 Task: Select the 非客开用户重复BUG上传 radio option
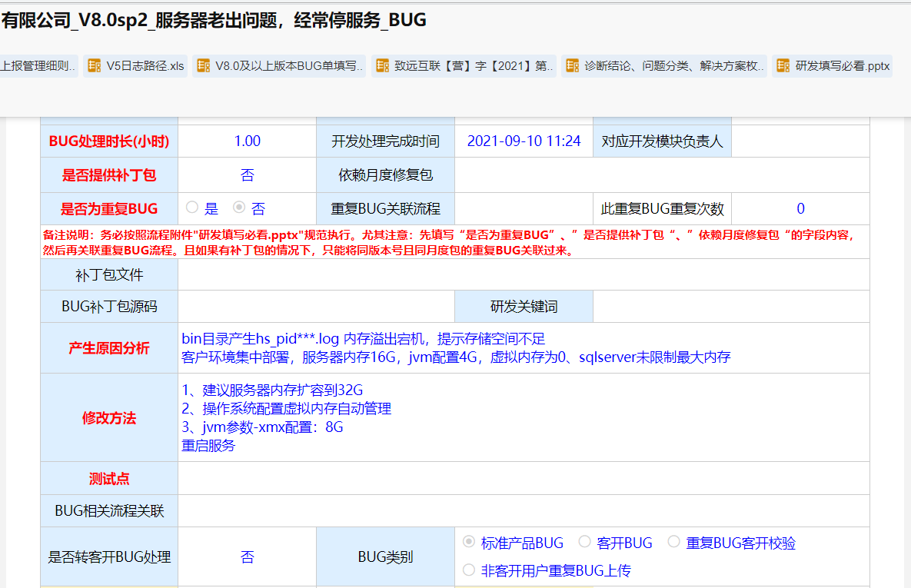(x=469, y=570)
